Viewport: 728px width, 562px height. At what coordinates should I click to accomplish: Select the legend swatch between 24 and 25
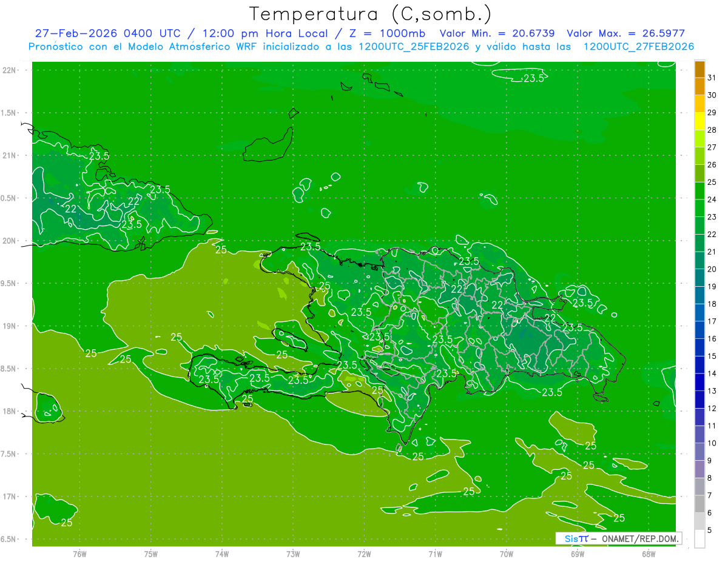pyautogui.click(x=700, y=191)
